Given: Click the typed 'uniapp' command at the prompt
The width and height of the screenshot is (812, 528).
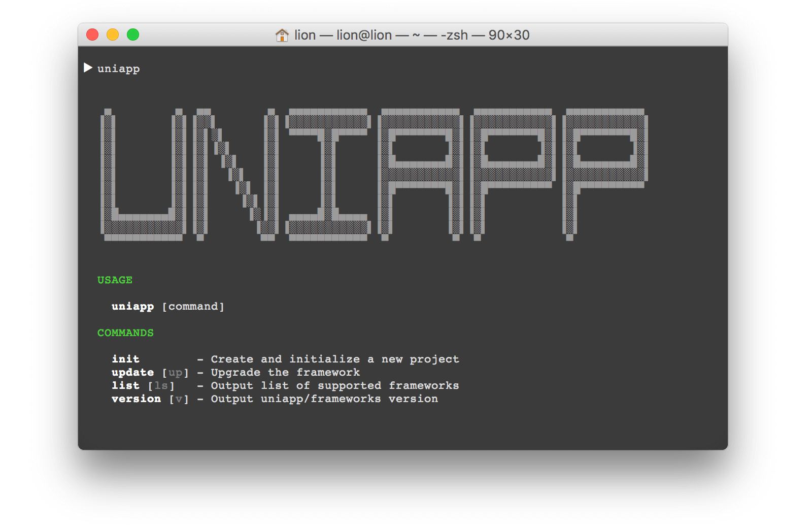Looking at the screenshot, I should click(x=118, y=69).
